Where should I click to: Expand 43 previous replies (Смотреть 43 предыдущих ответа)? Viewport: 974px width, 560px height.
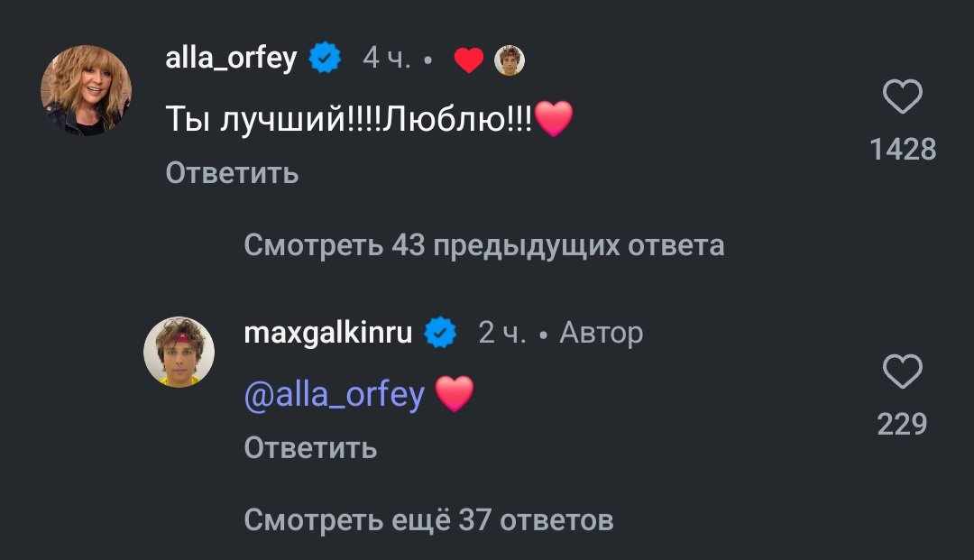tap(483, 245)
